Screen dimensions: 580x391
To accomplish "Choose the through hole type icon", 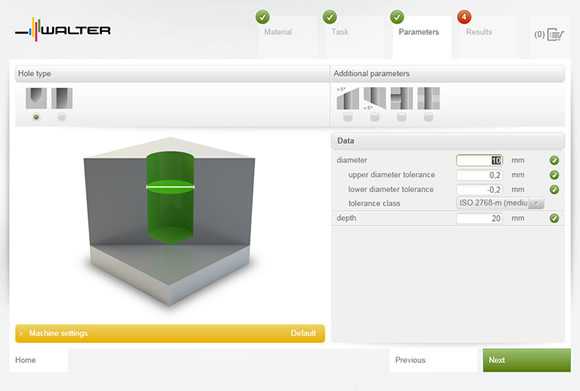I will [62, 98].
